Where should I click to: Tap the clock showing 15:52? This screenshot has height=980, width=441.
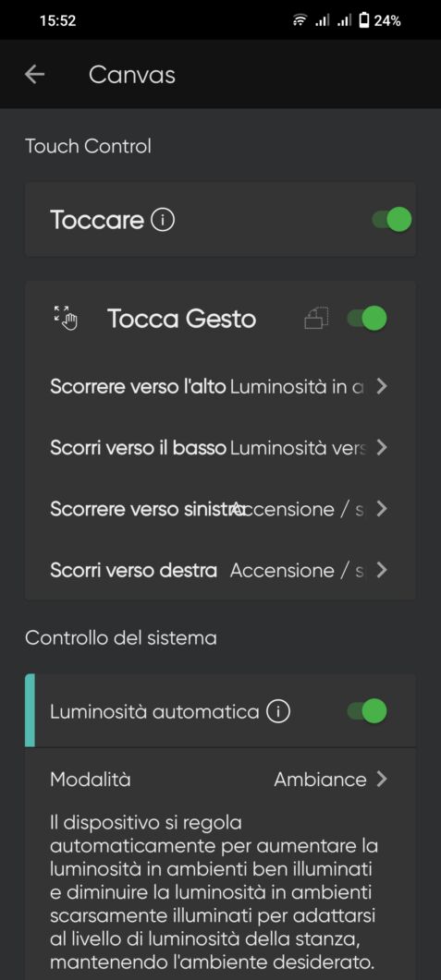tap(57, 20)
